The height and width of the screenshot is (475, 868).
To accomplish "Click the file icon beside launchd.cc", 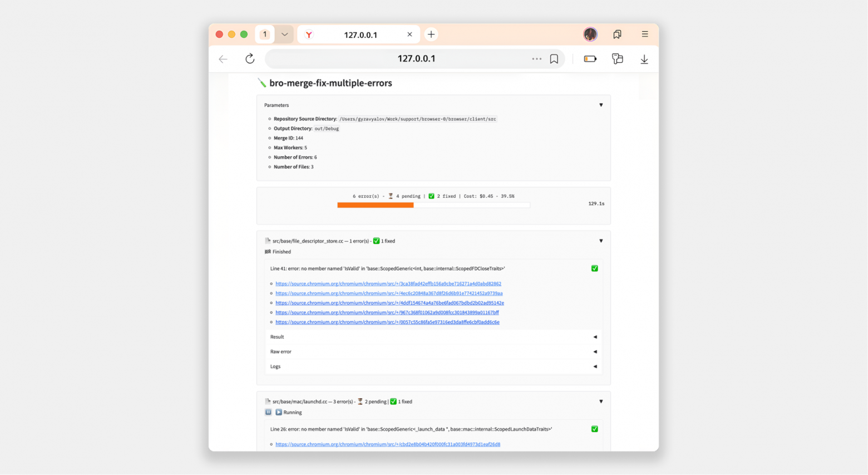I will pyautogui.click(x=268, y=401).
